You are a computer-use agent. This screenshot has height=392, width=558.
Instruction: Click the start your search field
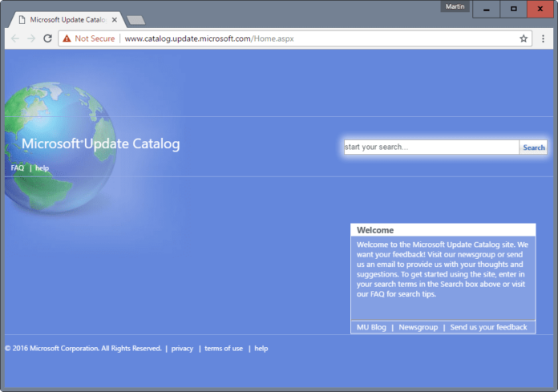[431, 148]
